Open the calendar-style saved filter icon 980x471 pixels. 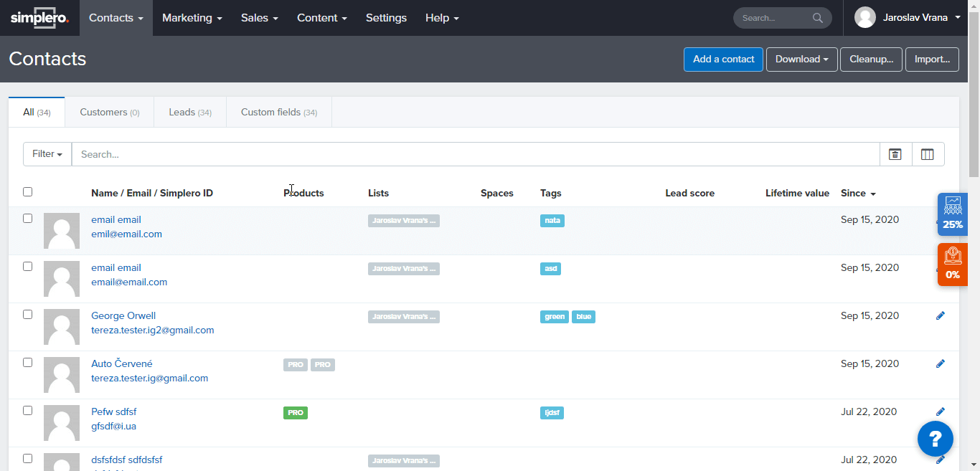pos(895,154)
